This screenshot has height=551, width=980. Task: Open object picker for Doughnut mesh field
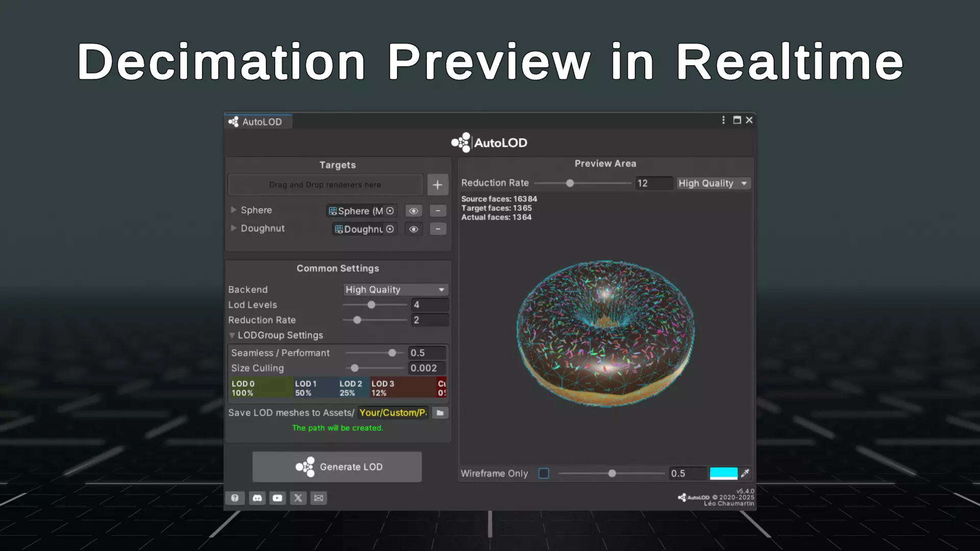(x=390, y=229)
